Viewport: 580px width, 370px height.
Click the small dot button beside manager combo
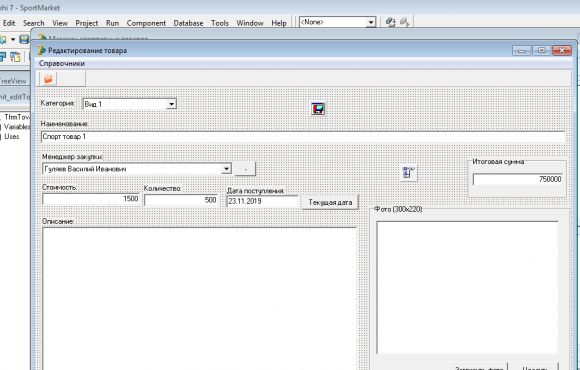click(x=245, y=169)
